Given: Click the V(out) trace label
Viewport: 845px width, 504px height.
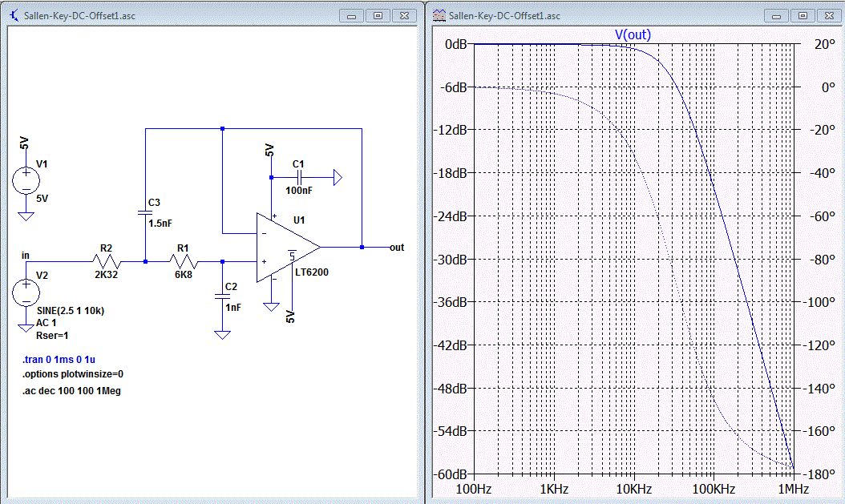Looking at the screenshot, I should click(x=632, y=34).
